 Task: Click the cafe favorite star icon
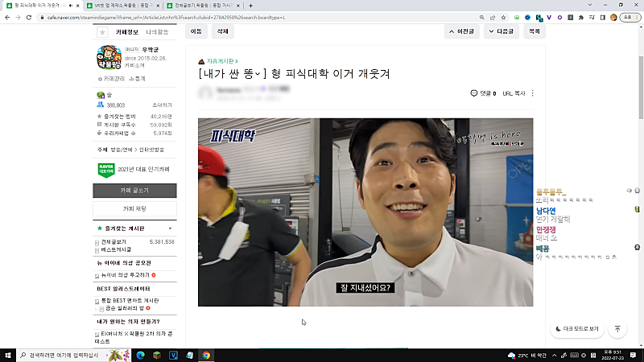point(101,33)
